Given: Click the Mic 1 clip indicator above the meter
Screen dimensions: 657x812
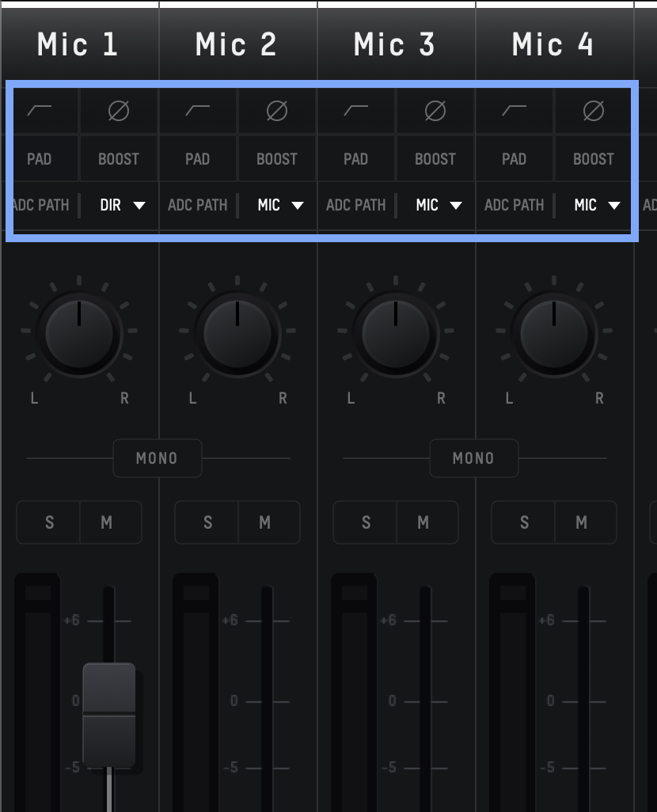Looking at the screenshot, I should click(38, 593).
